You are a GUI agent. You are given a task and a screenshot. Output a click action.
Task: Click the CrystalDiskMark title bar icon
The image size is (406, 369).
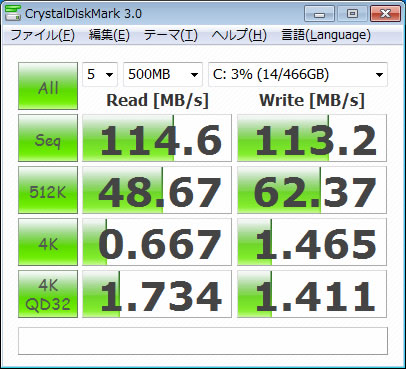pos(13,13)
